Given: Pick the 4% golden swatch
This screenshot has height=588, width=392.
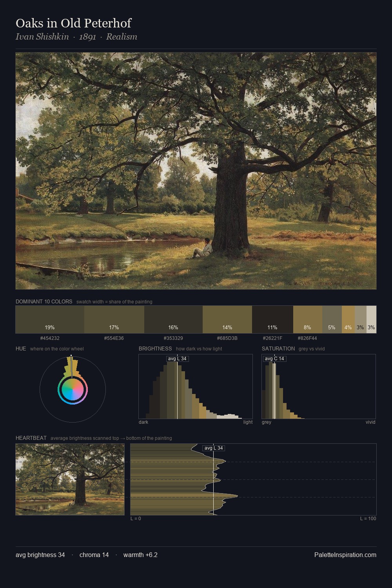Looking at the screenshot, I should tap(348, 319).
